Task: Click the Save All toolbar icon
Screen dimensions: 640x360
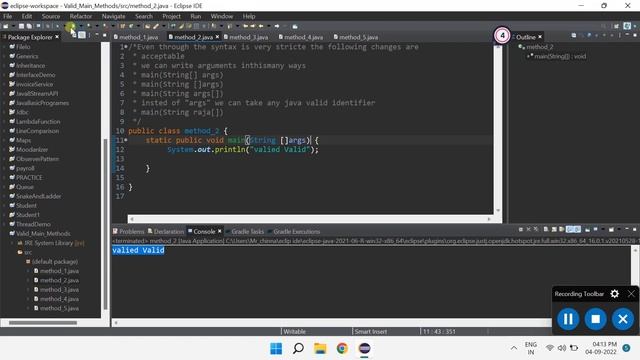Action: [x=29, y=26]
